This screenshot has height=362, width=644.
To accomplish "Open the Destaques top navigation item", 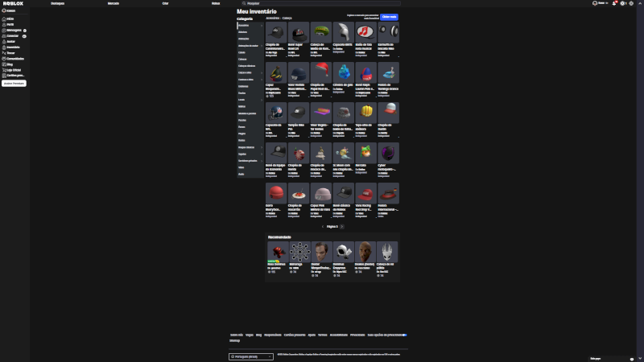I will [x=57, y=3].
